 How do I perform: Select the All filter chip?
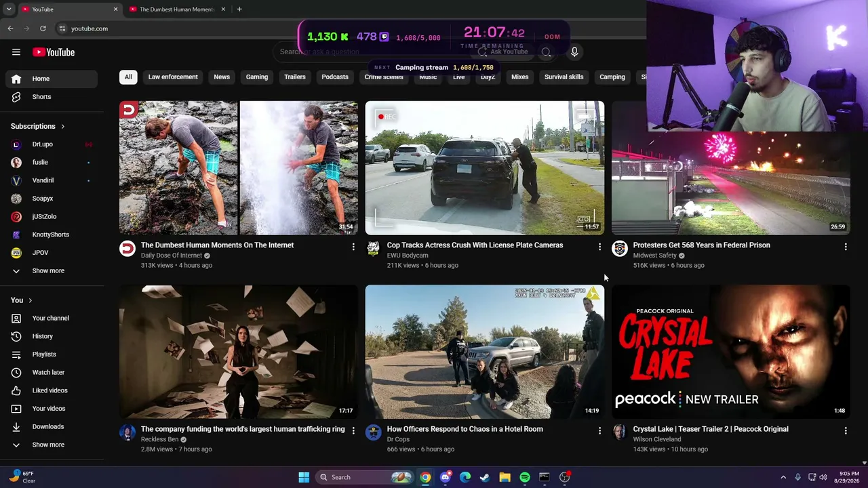(x=128, y=77)
